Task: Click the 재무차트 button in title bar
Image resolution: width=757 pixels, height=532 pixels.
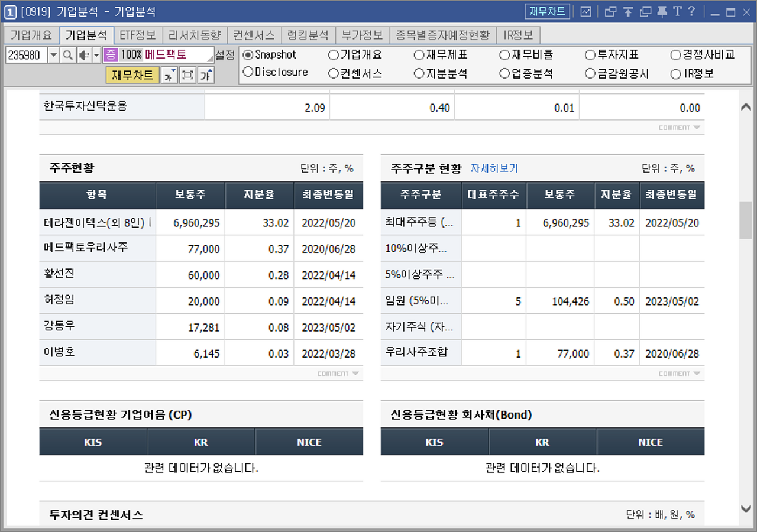Action: tap(547, 11)
